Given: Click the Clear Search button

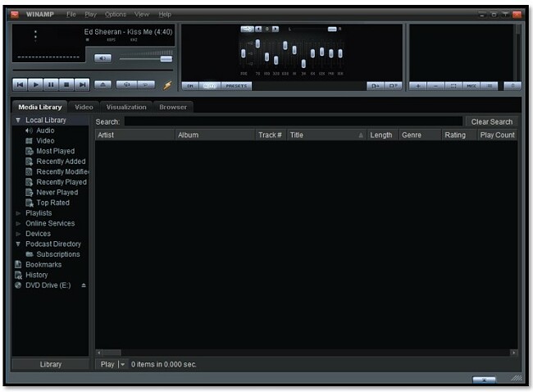Looking at the screenshot, I should click(x=491, y=121).
